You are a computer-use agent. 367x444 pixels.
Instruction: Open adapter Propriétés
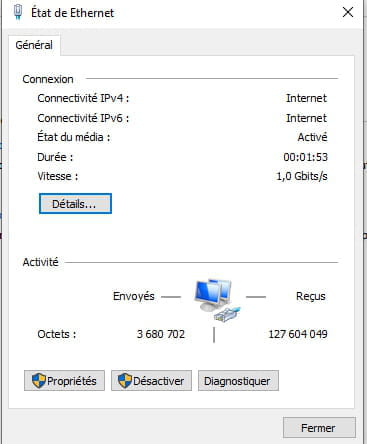[x=64, y=380]
